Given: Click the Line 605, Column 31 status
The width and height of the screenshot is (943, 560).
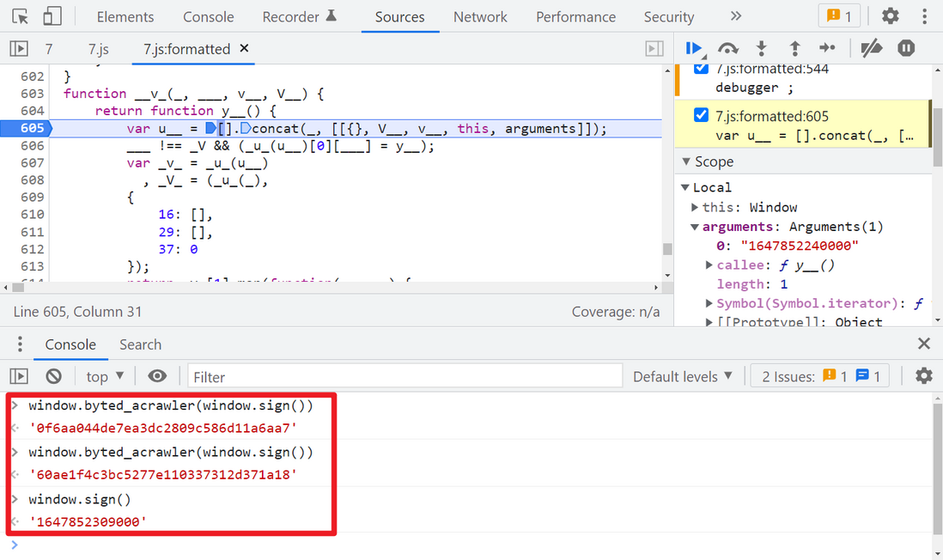Looking at the screenshot, I should click(77, 312).
